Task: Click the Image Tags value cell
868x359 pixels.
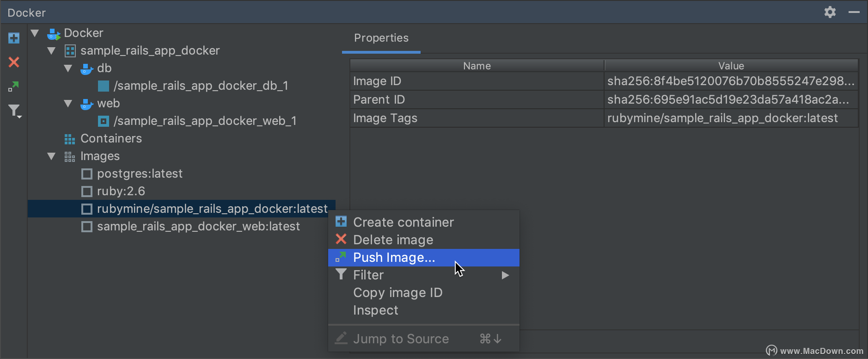Action: [731, 118]
